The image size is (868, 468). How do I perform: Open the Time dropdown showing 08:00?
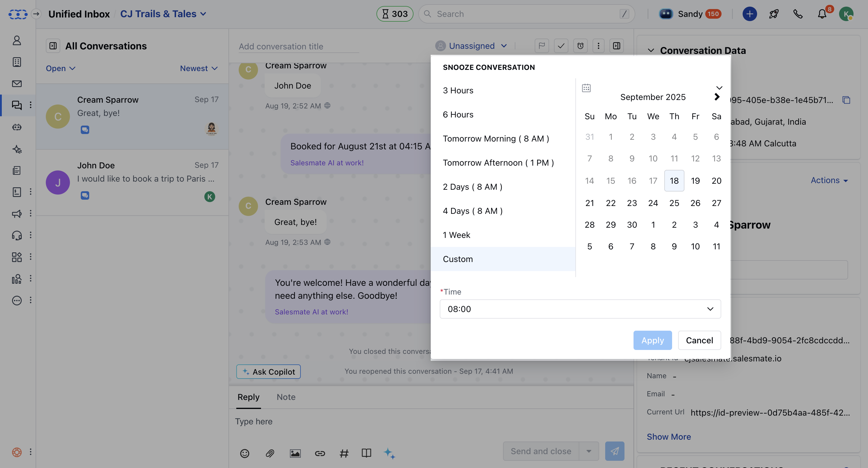click(580, 309)
